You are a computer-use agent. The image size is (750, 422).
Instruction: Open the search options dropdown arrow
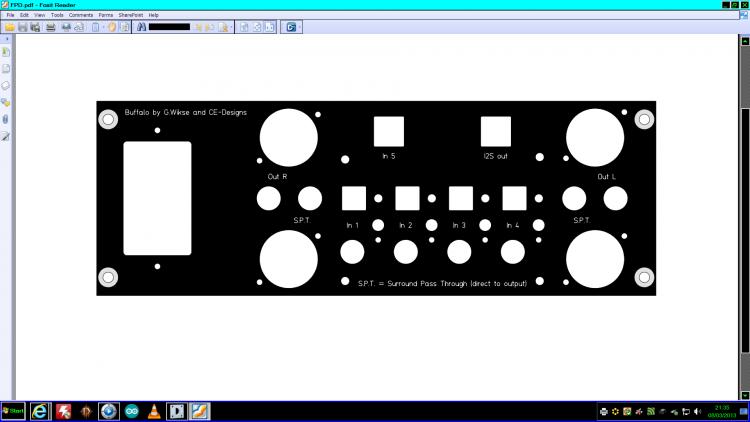click(x=231, y=27)
